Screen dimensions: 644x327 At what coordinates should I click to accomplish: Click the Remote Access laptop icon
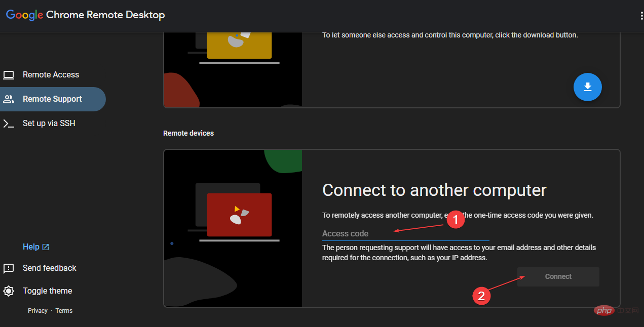(x=9, y=75)
